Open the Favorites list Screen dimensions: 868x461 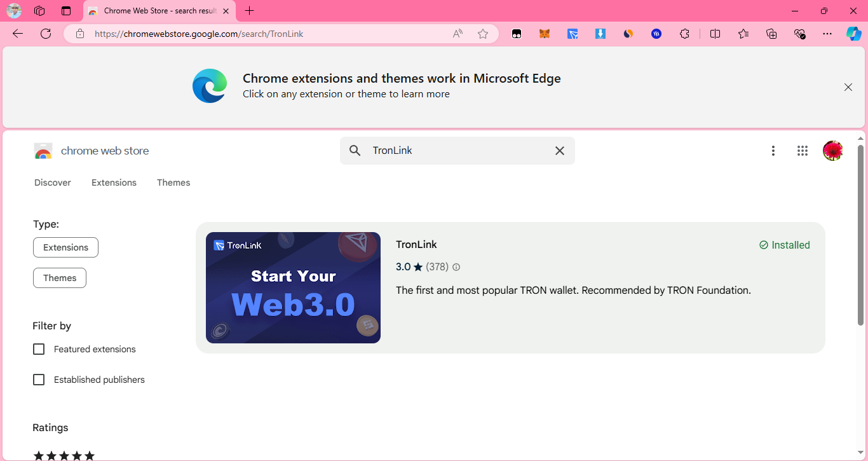tap(743, 34)
